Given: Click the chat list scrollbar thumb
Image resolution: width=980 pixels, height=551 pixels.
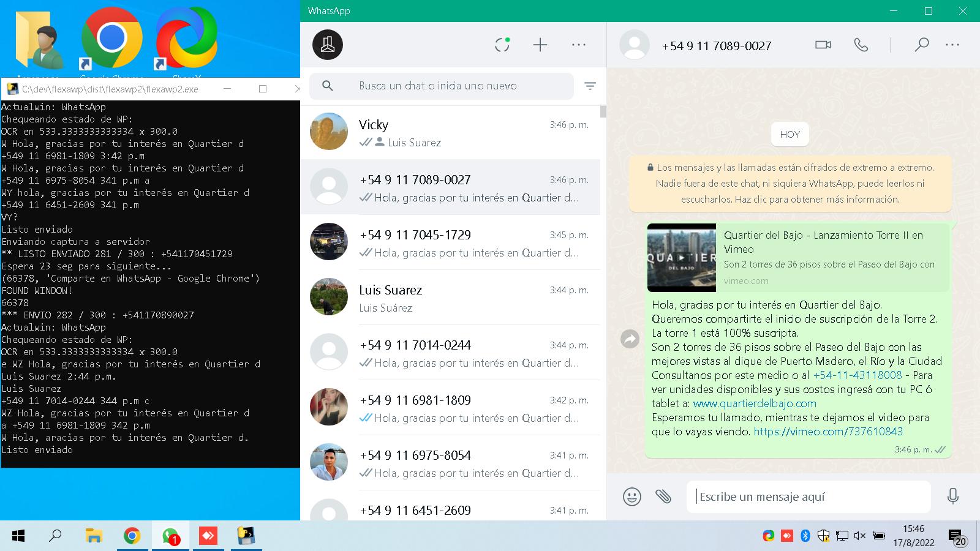Looking at the screenshot, I should point(603,111).
